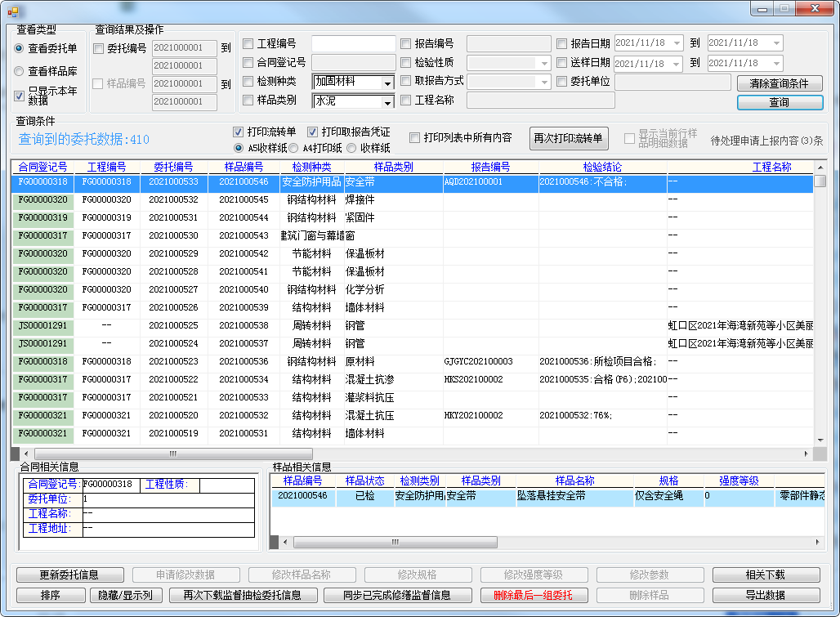Open the 检测种类 dropdown showing 加固材料
The width and height of the screenshot is (840, 617).
(386, 83)
